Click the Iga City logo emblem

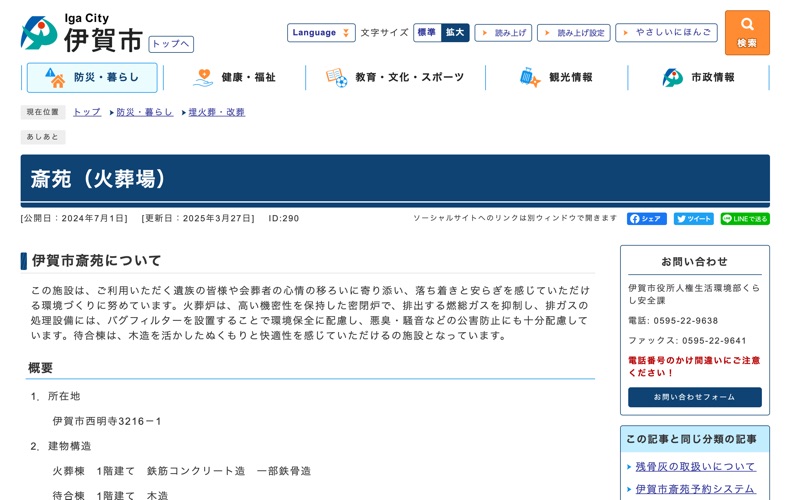(x=39, y=33)
